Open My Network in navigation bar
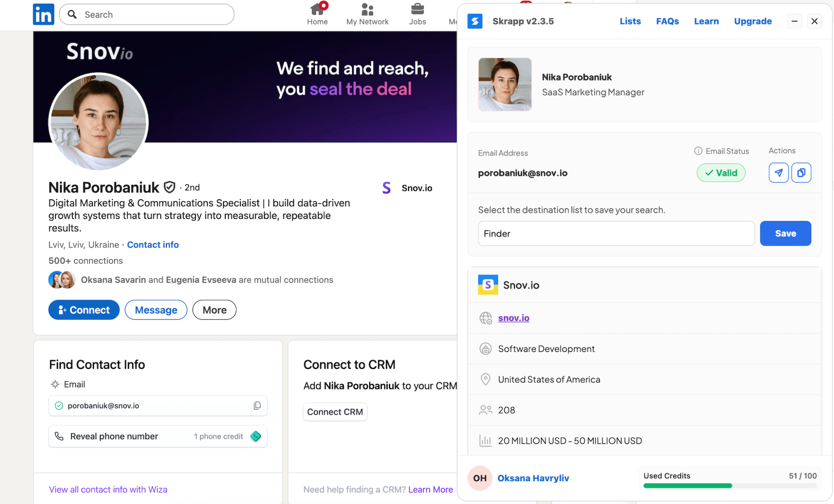 [x=367, y=14]
